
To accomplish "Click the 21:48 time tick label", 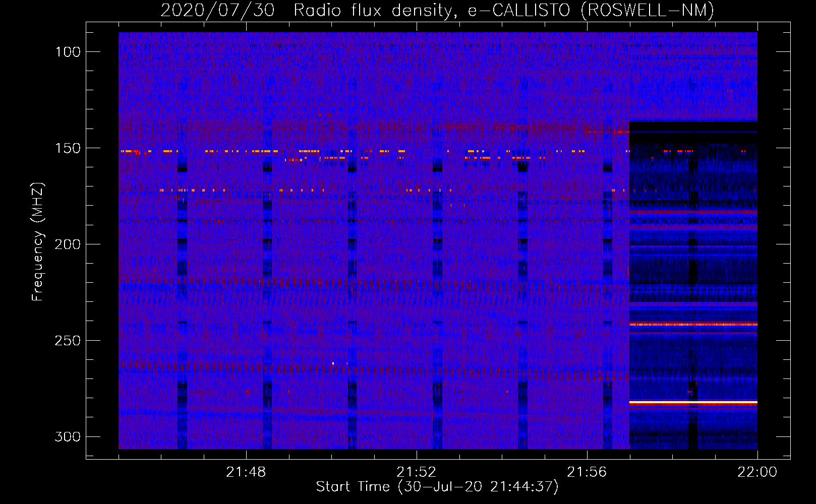I will tap(246, 472).
